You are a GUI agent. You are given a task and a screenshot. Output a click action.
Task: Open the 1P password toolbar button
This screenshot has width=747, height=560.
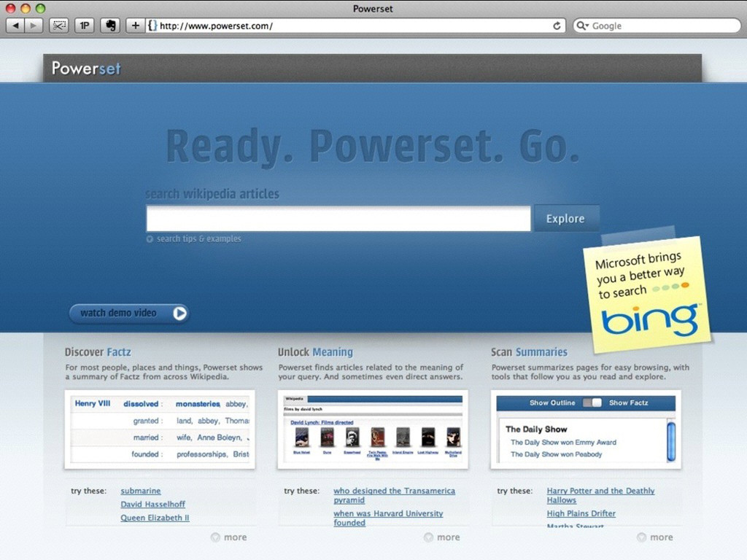point(85,26)
